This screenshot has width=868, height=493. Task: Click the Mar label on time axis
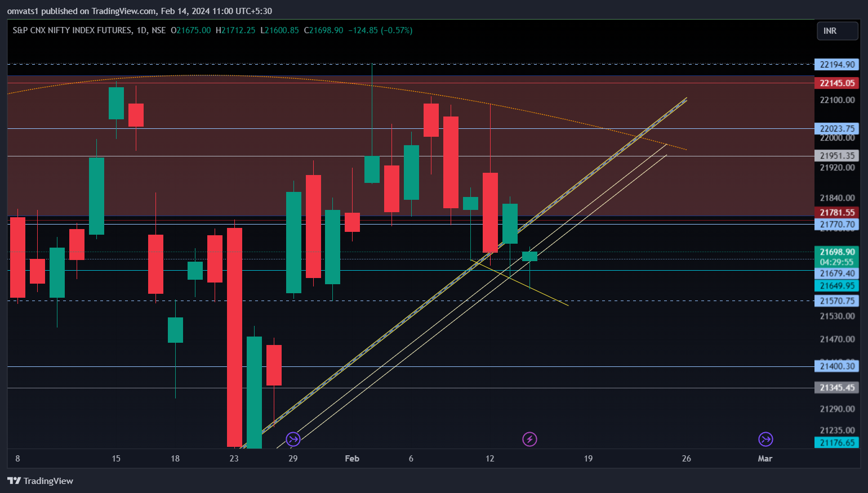765,458
